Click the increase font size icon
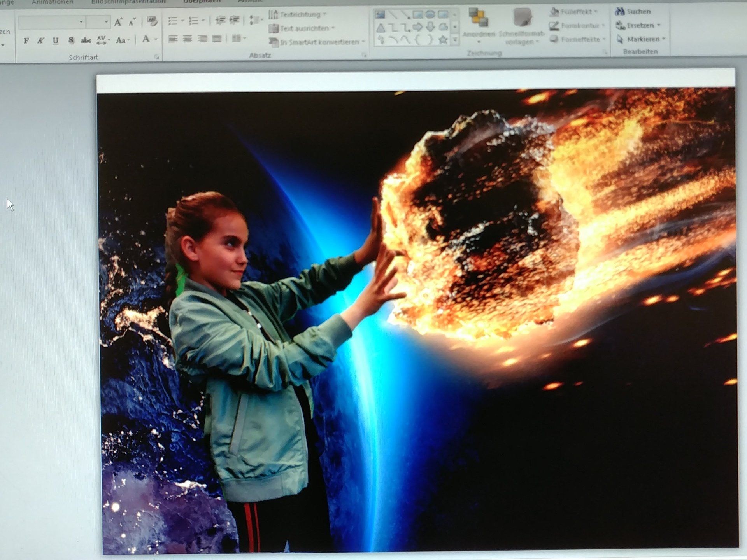Screen dimensions: 747x560 coord(118,22)
